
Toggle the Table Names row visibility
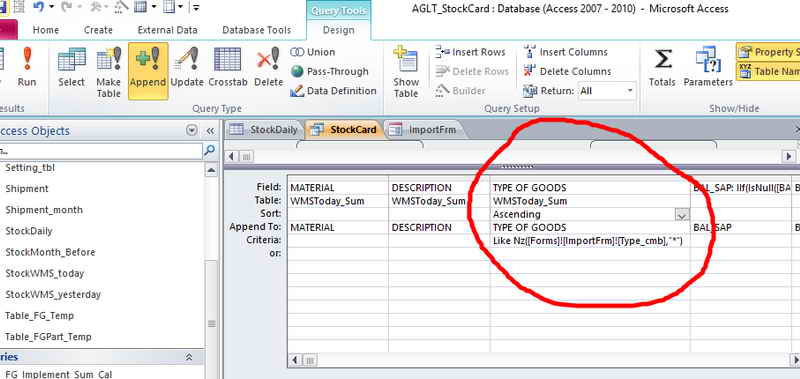(768, 71)
